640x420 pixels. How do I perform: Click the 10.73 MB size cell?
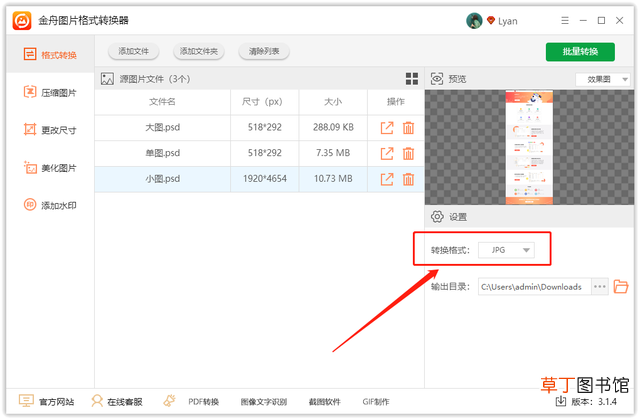[x=333, y=179]
